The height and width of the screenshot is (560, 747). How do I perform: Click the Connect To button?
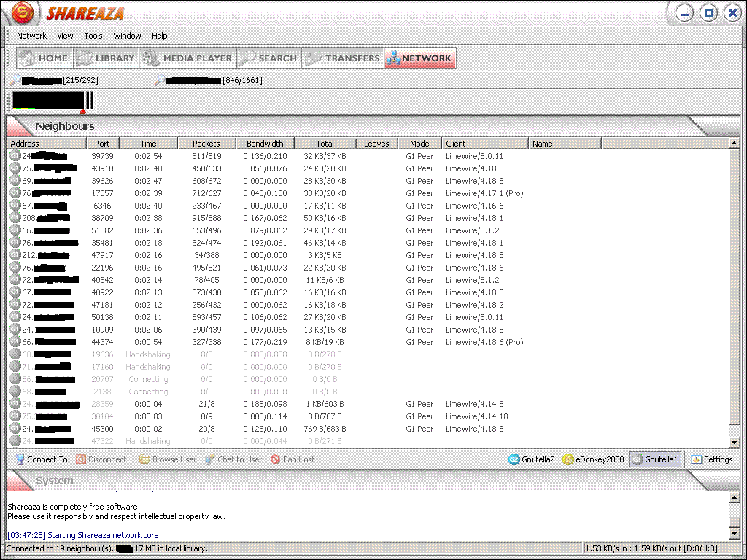[x=42, y=459]
